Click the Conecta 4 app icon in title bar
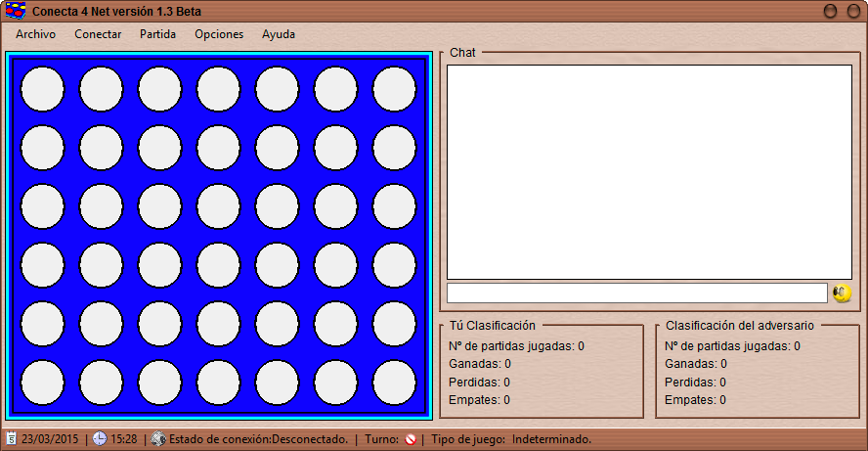This screenshot has height=451, width=868. coord(16,11)
